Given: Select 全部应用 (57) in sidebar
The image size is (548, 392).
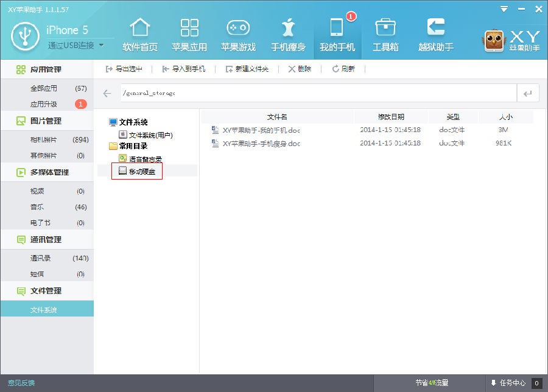Looking at the screenshot, I should pyautogui.click(x=47, y=88).
